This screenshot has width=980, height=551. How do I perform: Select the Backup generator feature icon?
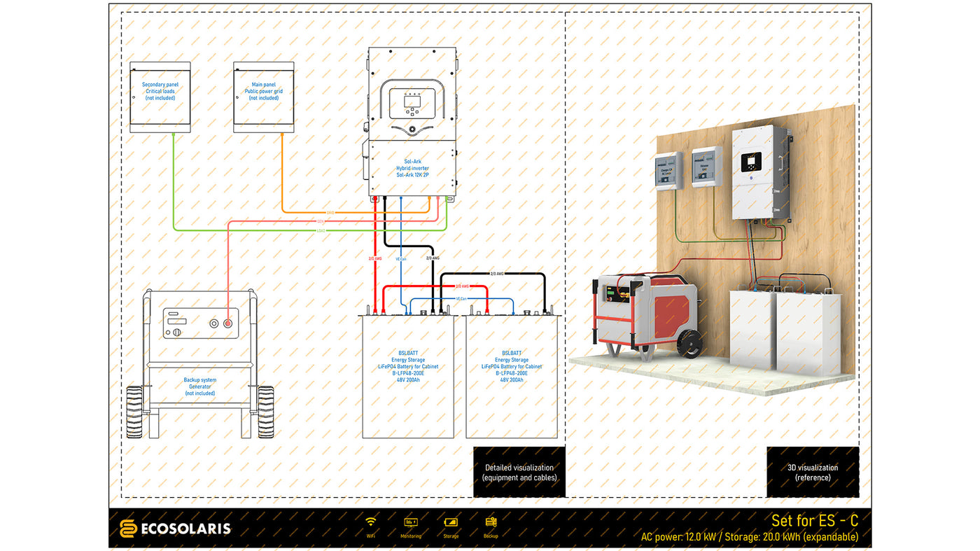491,521
